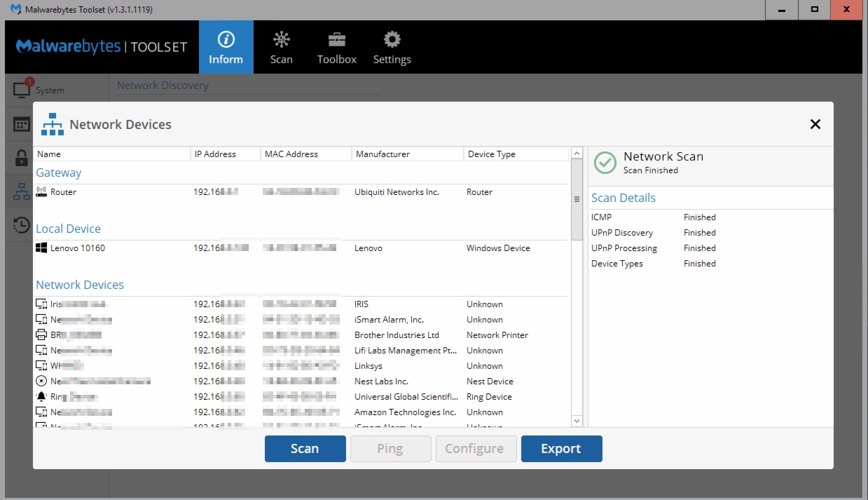Click the device list scrollbar down arrow
This screenshot has width=868, height=500.
click(576, 421)
